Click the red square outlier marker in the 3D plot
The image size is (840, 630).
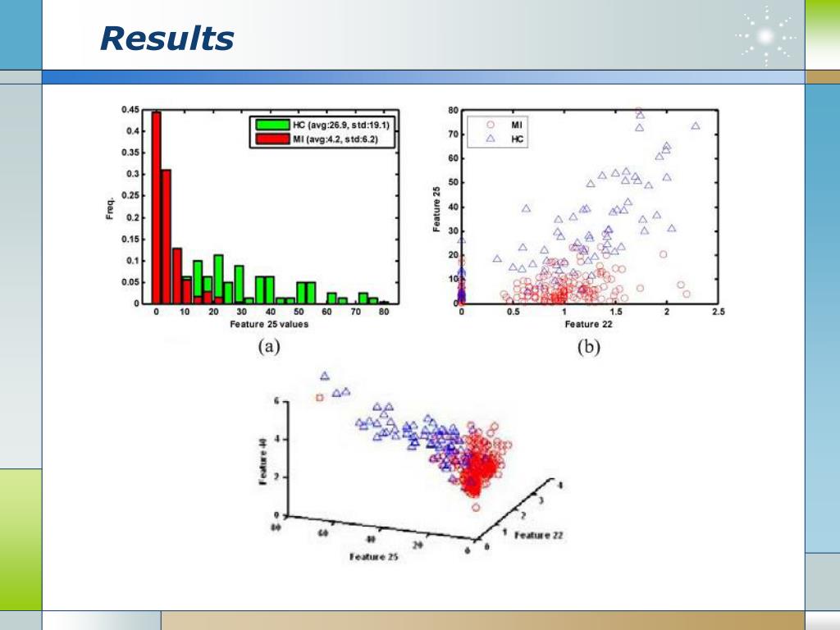click(320, 398)
